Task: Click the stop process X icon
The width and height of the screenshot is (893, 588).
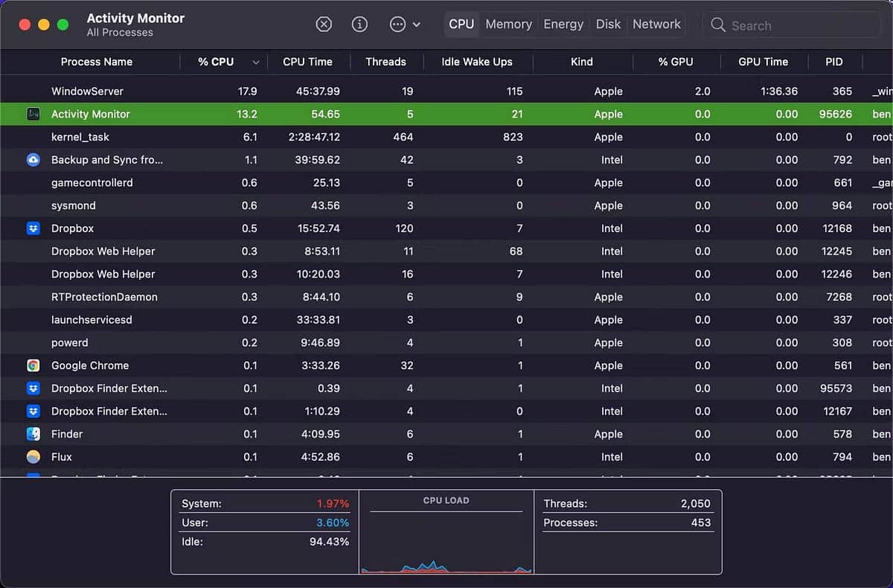Action: pyautogui.click(x=324, y=25)
